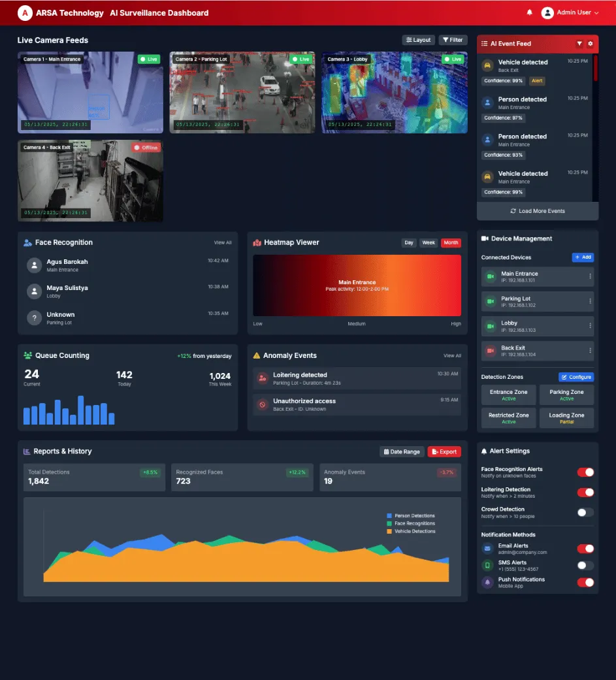Image resolution: width=616 pixels, height=680 pixels.
Task: Click View All in Face Recognition
Action: click(222, 242)
